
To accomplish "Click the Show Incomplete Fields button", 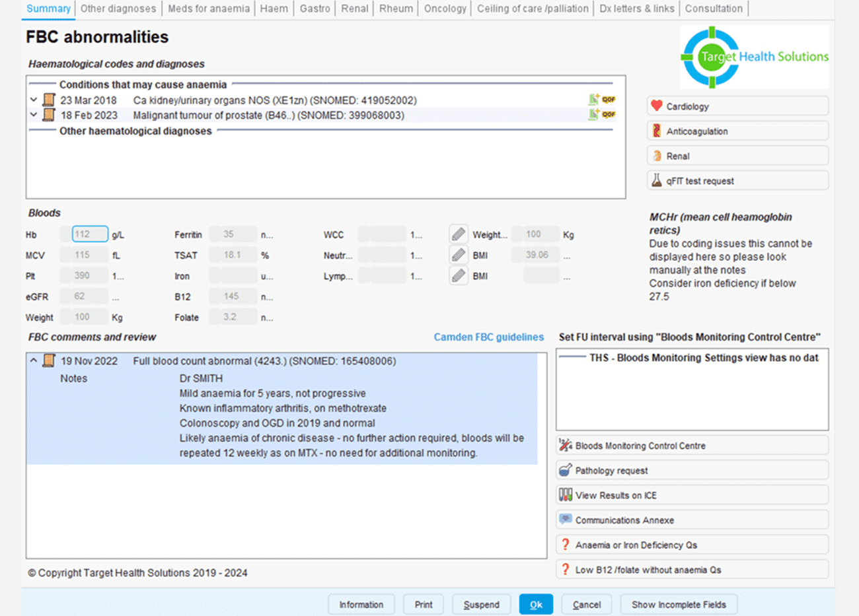I will coord(679,604).
